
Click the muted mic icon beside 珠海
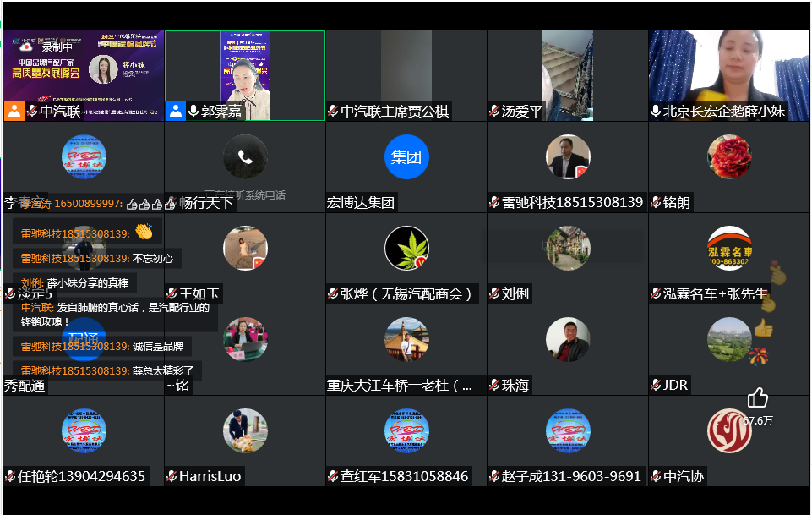[x=494, y=386]
